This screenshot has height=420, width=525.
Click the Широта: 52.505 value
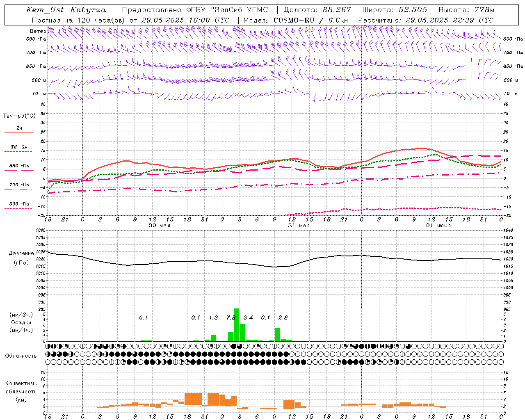click(x=395, y=10)
